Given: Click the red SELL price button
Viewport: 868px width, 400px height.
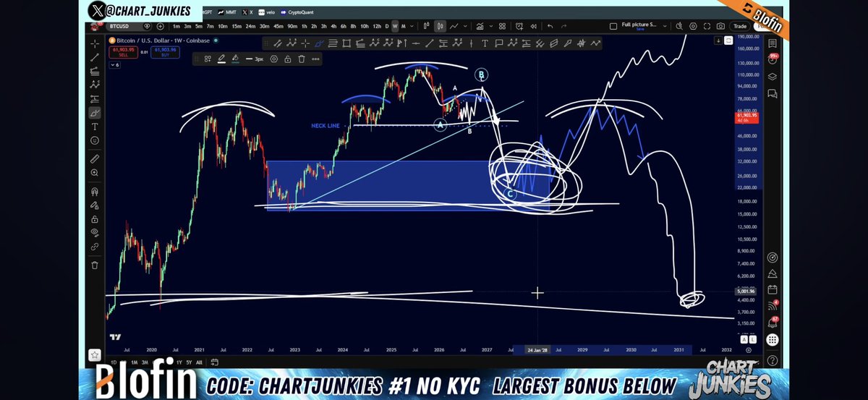Looking at the screenshot, I should click(x=123, y=52).
